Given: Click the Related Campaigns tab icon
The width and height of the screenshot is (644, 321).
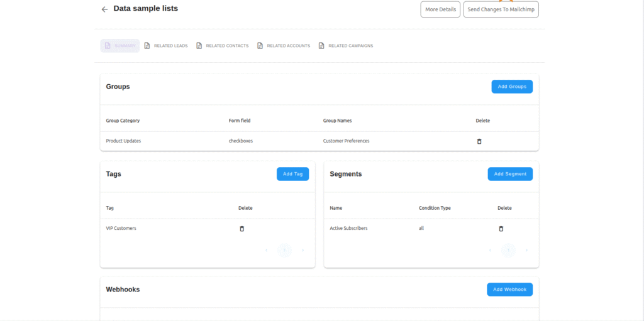Looking at the screenshot, I should pos(321,46).
